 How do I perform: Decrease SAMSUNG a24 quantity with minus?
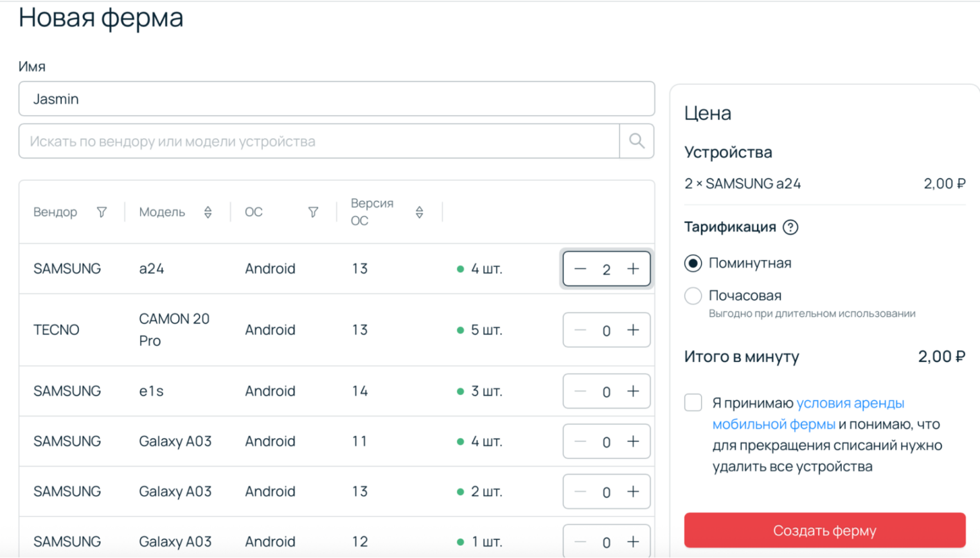(x=580, y=269)
